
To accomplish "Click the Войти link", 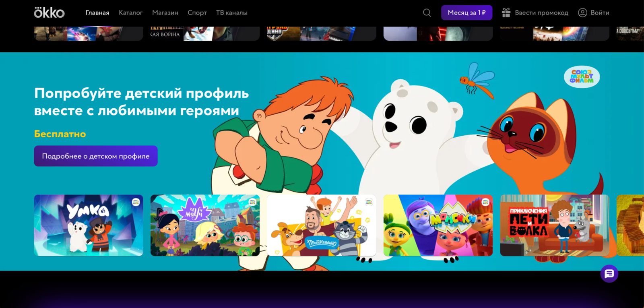I will tap(600, 13).
